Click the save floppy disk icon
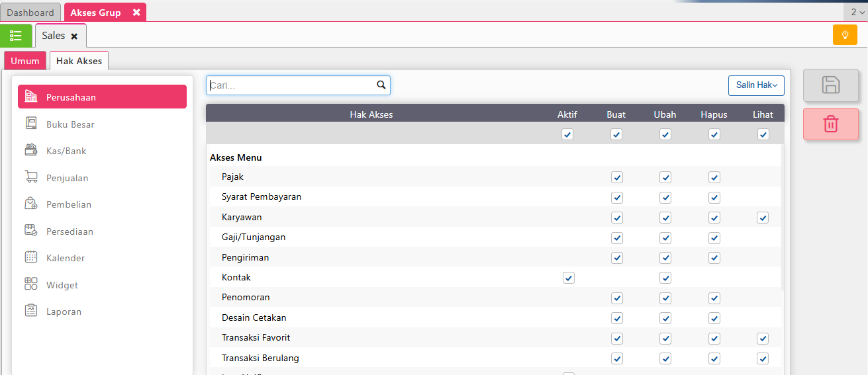The width and height of the screenshot is (868, 375). (830, 85)
